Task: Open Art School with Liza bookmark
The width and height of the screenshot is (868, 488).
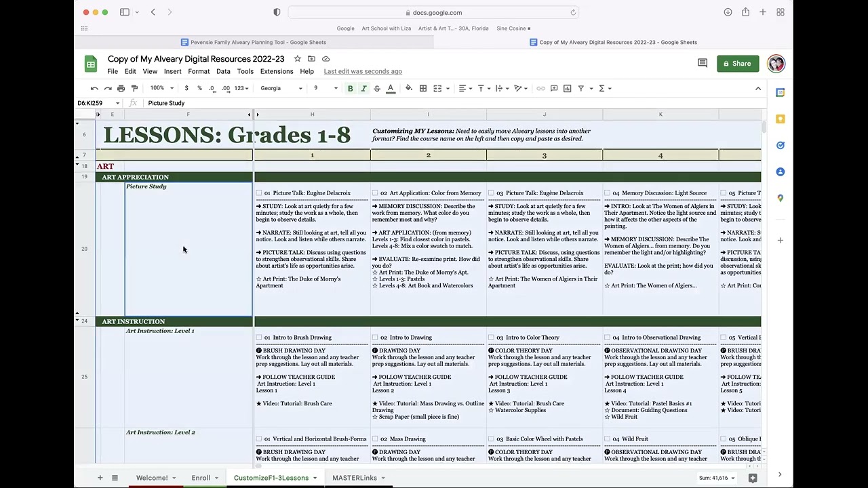Action: [387, 28]
